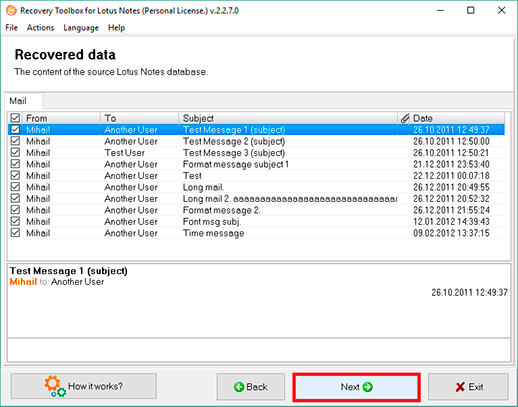
Task: Uncheck the Long mail. row checkbox
Action: (15, 187)
